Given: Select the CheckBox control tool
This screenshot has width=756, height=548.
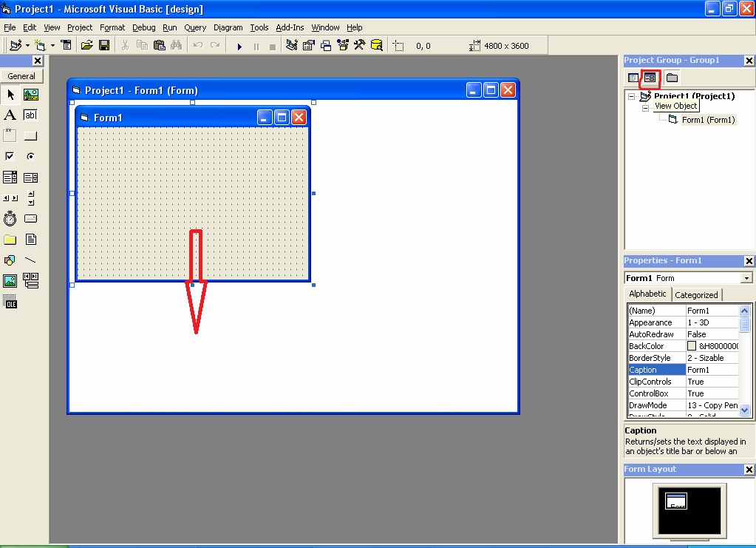Looking at the screenshot, I should (10, 156).
